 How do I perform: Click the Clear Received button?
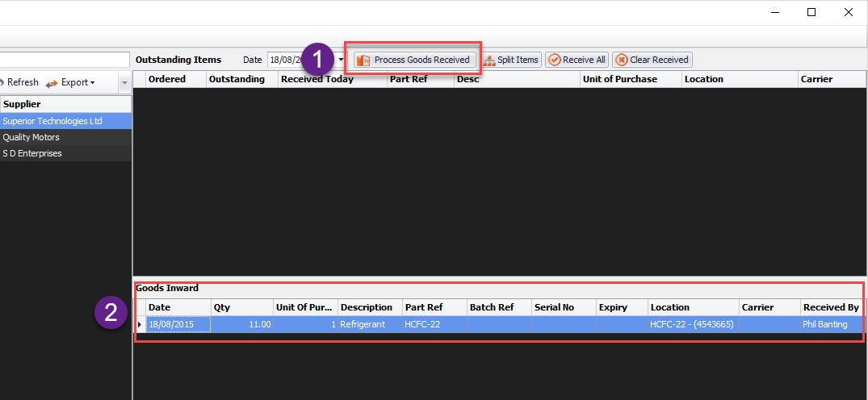(x=652, y=60)
